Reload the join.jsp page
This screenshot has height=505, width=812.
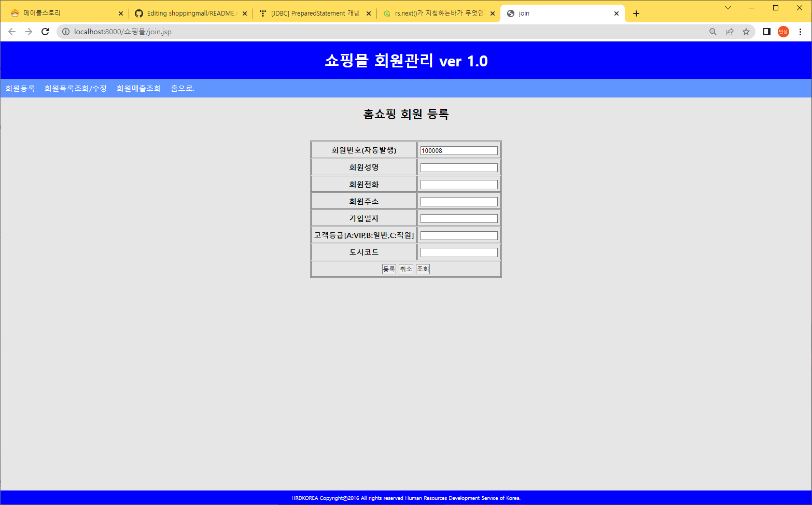pos(45,32)
